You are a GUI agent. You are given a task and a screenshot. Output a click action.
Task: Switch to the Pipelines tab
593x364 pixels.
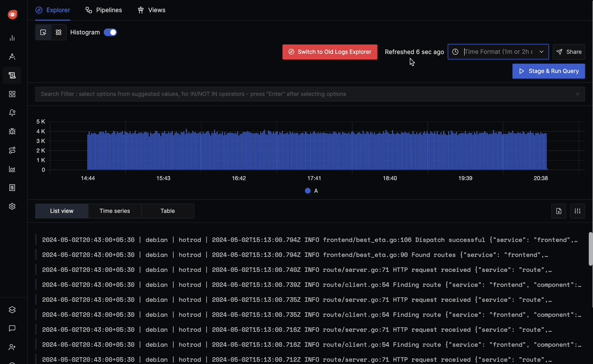click(104, 10)
